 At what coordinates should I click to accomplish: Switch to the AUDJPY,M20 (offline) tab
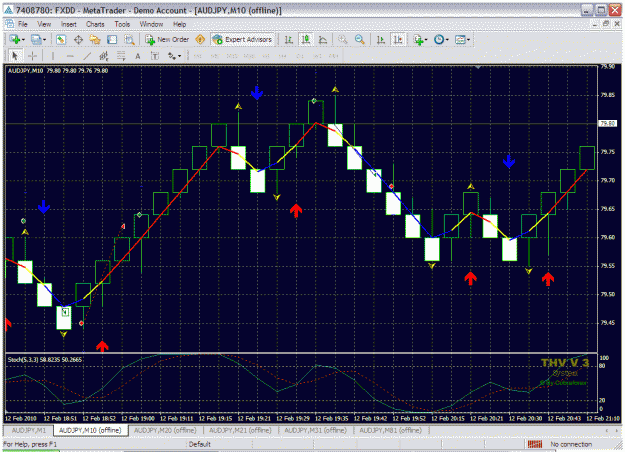click(165, 430)
